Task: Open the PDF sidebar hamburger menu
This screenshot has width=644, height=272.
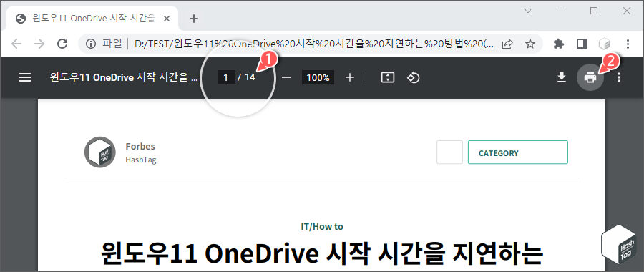Action: coord(25,77)
